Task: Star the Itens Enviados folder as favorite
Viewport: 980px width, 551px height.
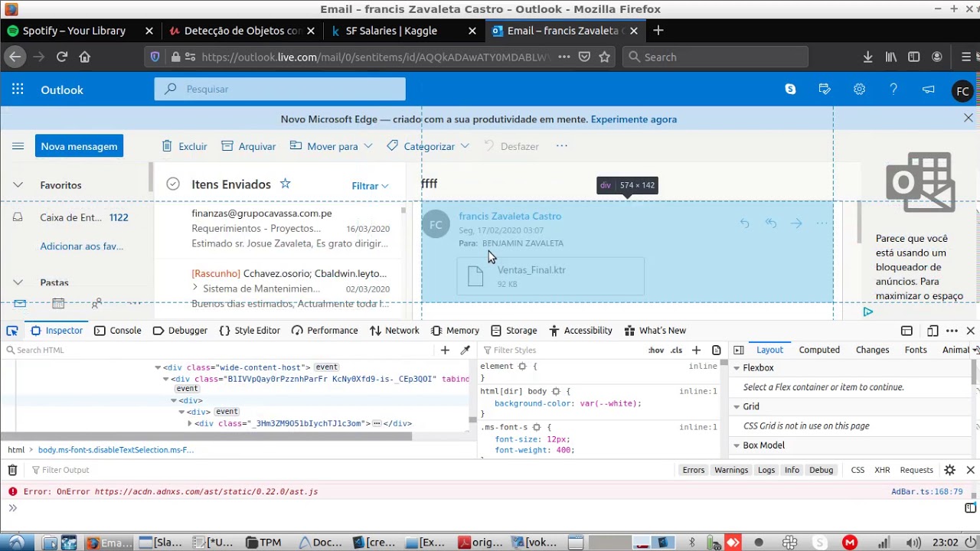Action: click(286, 184)
